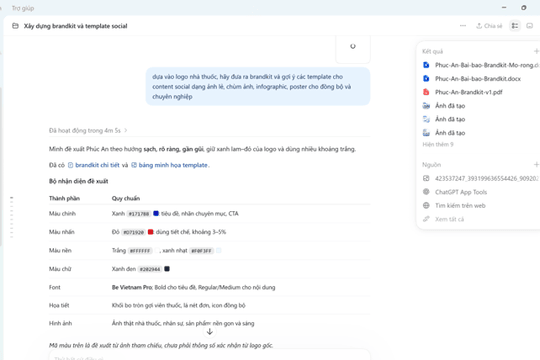Click the second Ảnh đã tạo image icon
540x360 pixels.
click(426, 119)
